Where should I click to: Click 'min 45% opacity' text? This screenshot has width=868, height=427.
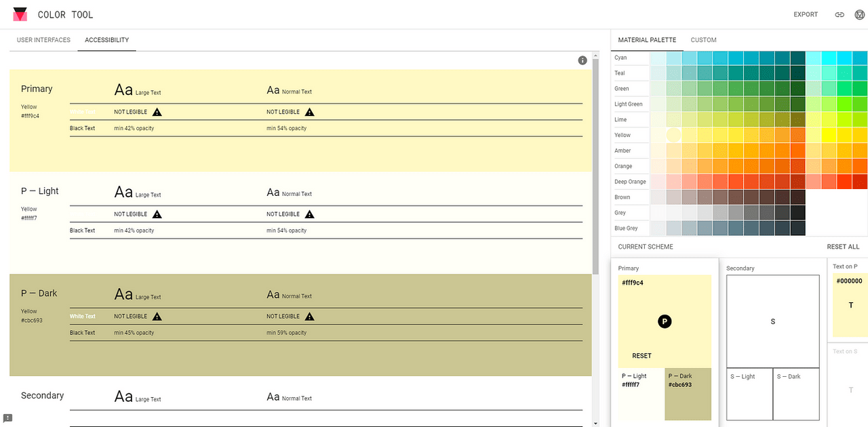134,333
